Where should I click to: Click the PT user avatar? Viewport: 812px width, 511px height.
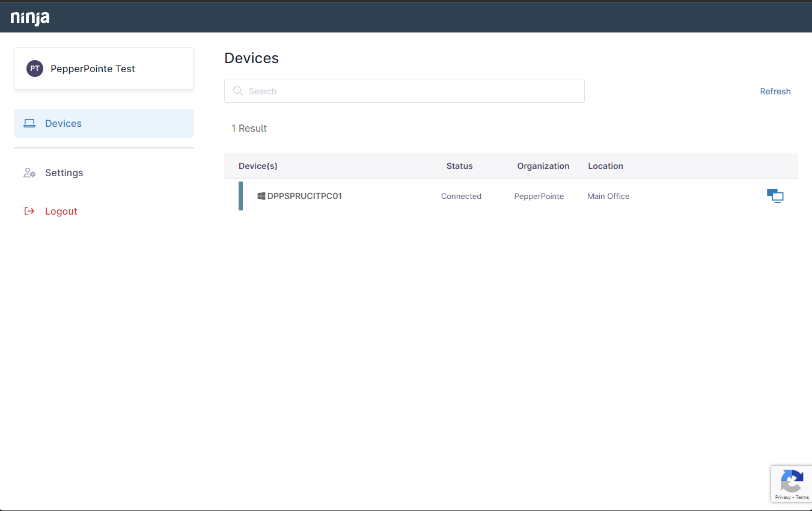(35, 69)
